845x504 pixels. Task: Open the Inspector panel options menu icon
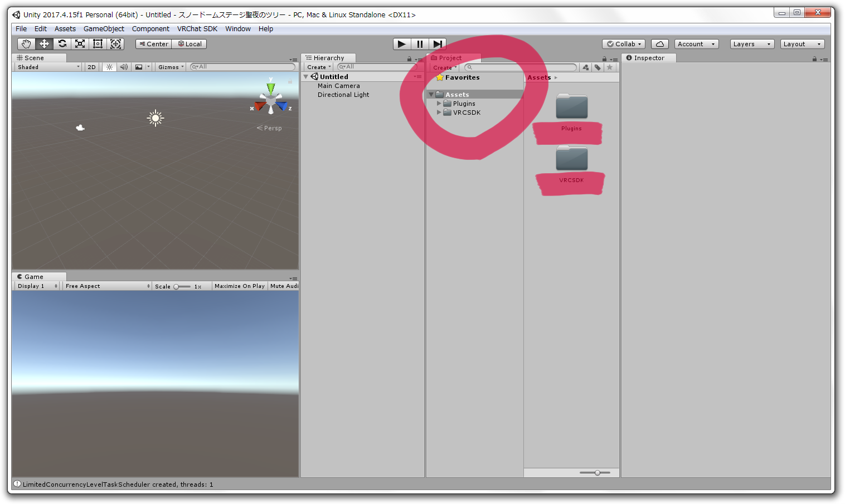824,60
